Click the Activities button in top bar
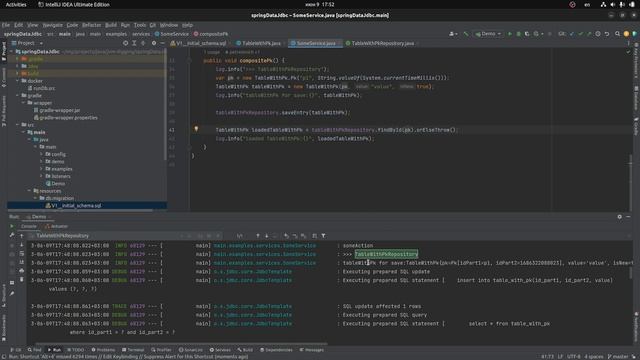This screenshot has height=360, width=640. coord(16,4)
